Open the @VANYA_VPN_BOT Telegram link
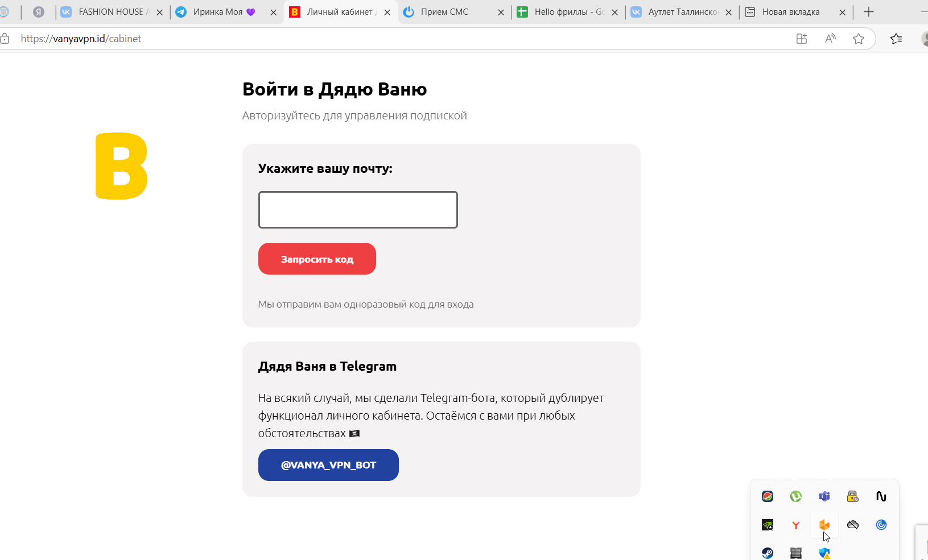The image size is (928, 560). click(x=328, y=465)
